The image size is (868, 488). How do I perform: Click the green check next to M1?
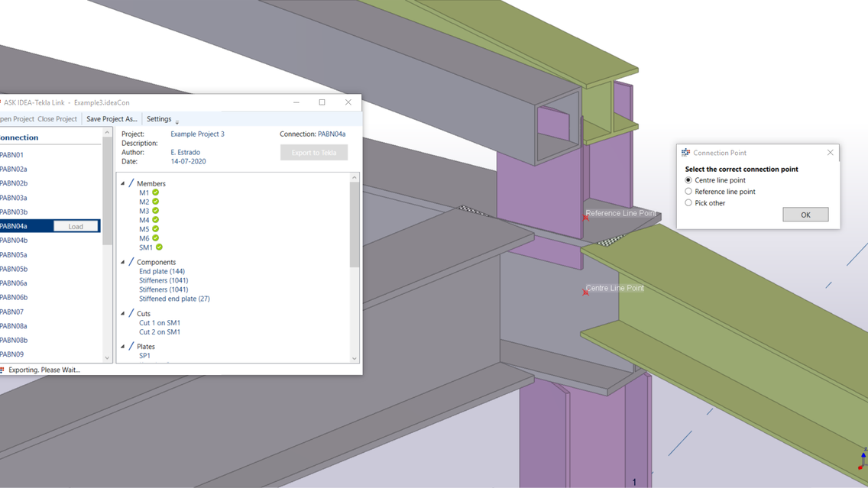point(156,192)
